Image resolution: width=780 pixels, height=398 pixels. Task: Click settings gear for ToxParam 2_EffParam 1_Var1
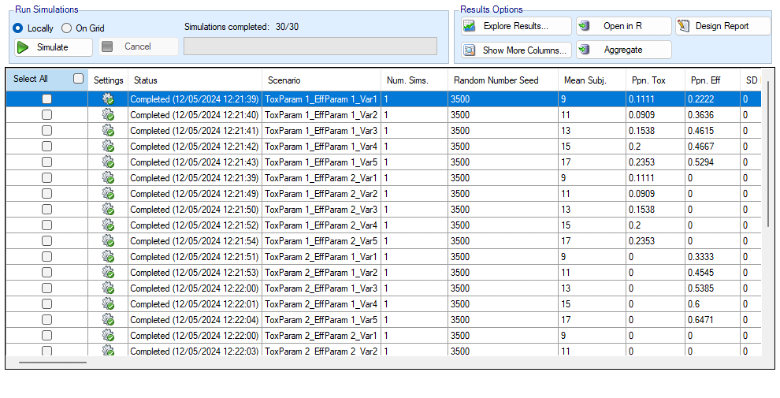(x=108, y=257)
